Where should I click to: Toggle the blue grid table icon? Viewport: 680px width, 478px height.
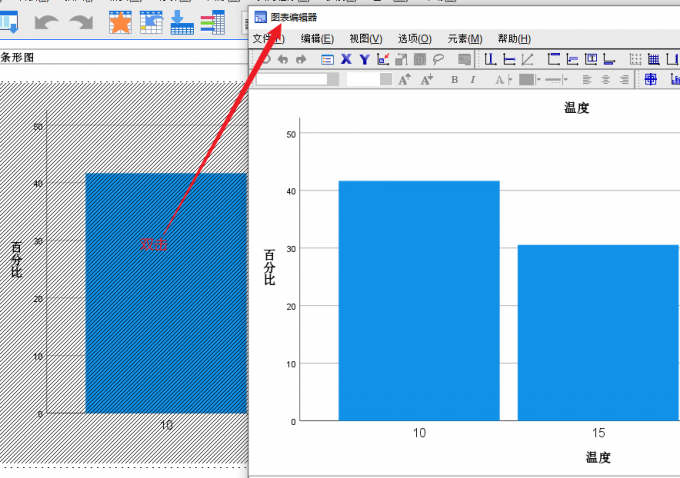click(x=654, y=59)
